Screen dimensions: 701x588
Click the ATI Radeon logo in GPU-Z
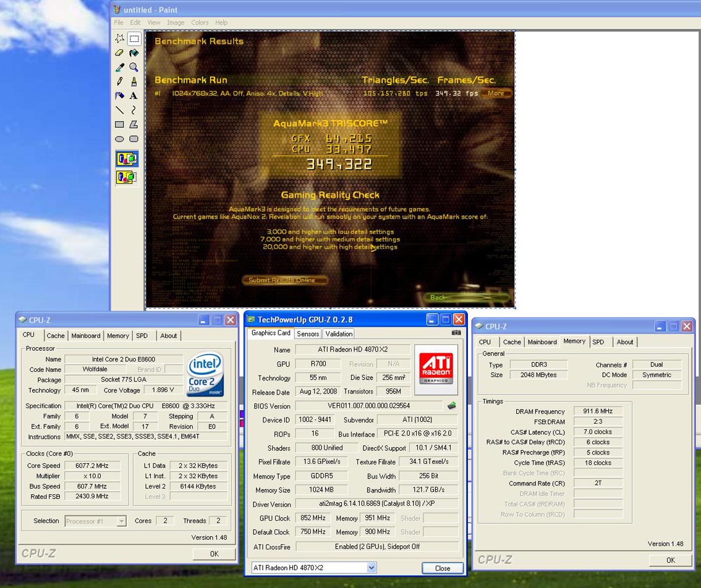(x=436, y=369)
